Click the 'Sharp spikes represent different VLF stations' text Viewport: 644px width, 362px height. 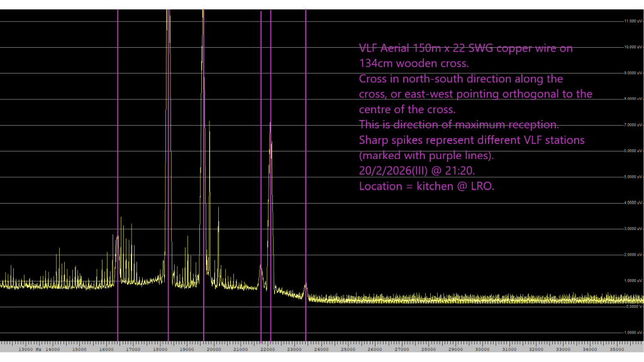point(472,140)
